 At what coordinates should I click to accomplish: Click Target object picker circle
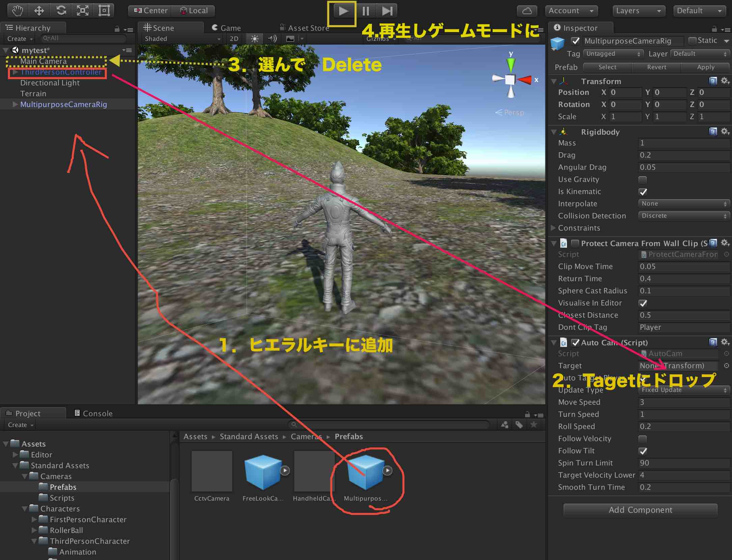point(727,366)
